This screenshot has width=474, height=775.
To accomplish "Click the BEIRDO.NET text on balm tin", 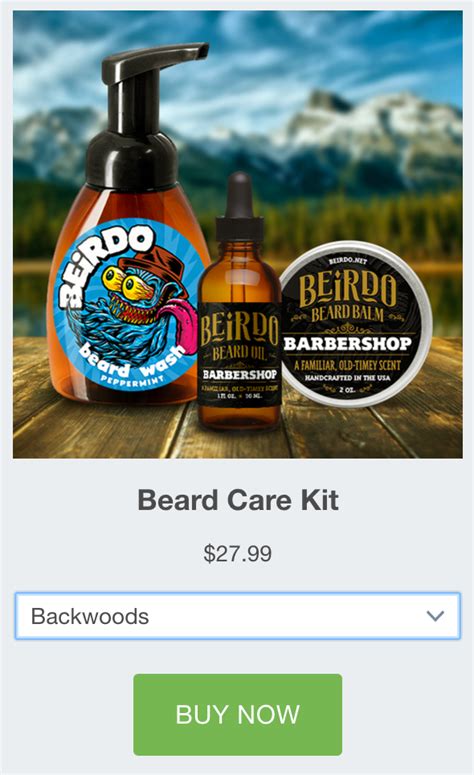I will click(x=348, y=260).
